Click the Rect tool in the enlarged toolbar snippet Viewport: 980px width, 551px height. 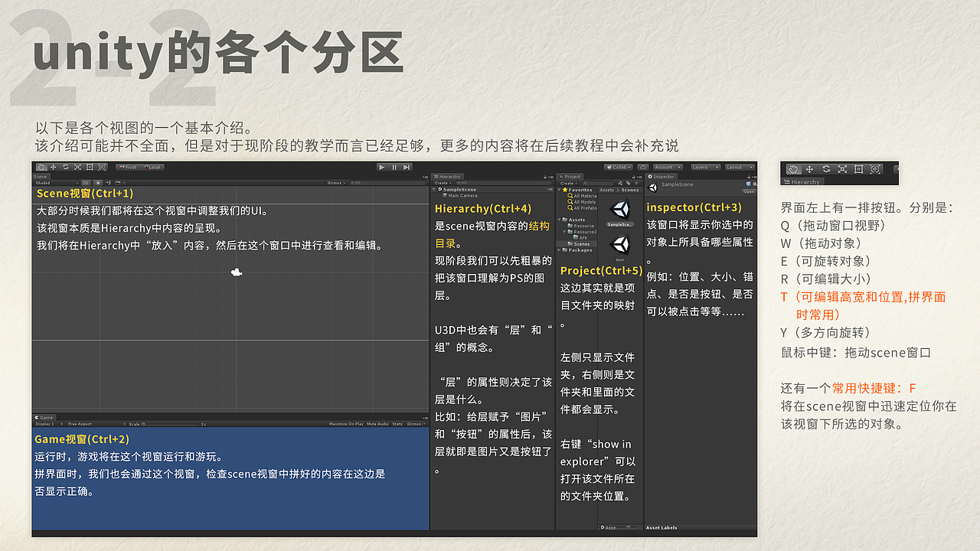click(x=858, y=169)
